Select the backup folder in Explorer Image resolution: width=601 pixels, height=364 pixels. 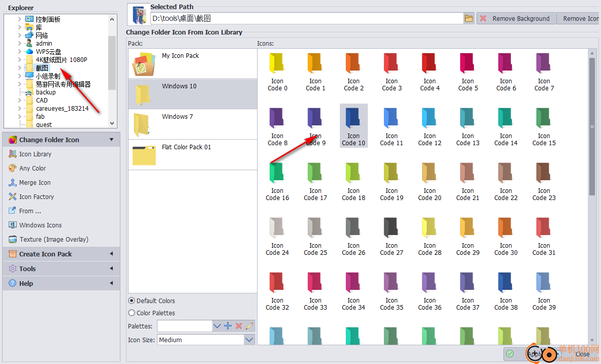(46, 92)
